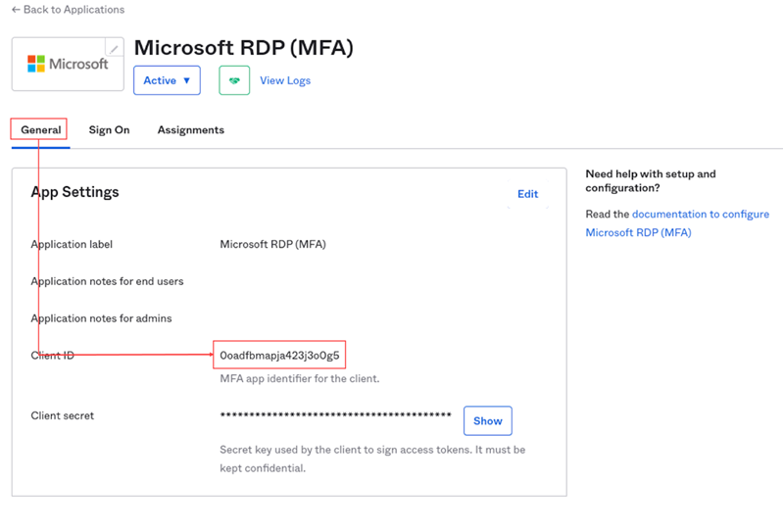Viewport: 784px width, 532px height.
Task: Click the App Settings heading
Action: point(74,192)
